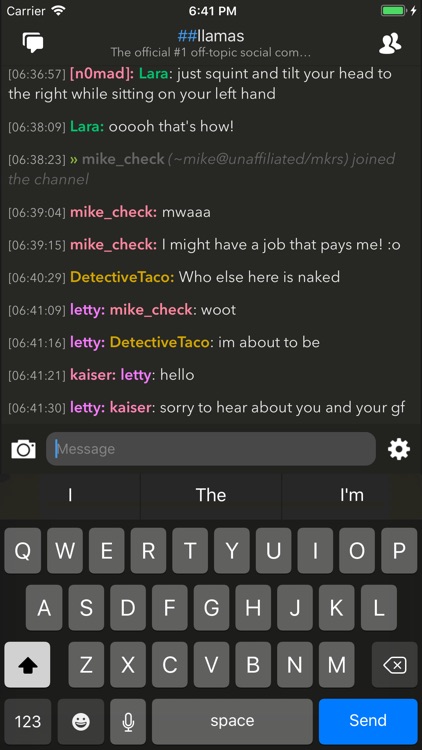Open chat settings gear icon
Image resolution: width=422 pixels, height=750 pixels.
pyautogui.click(x=399, y=449)
